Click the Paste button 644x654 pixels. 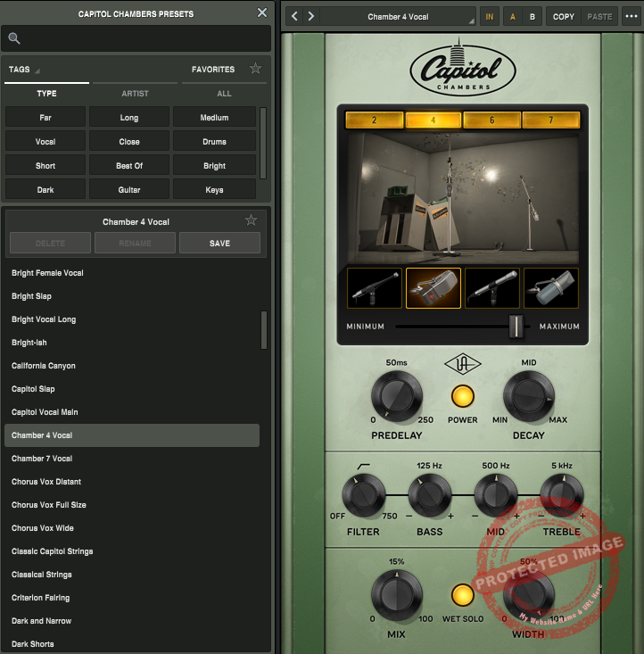pyautogui.click(x=599, y=17)
